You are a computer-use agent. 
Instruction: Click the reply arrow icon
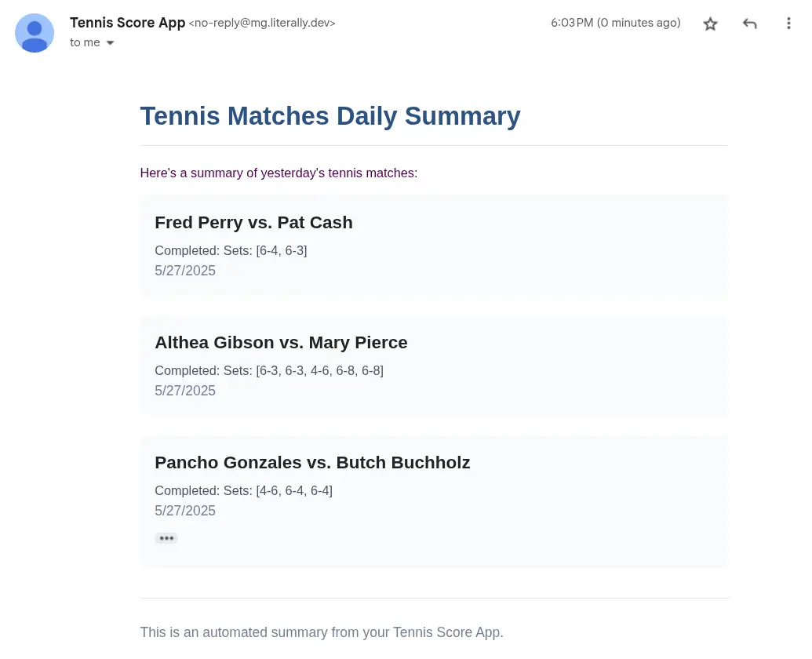(749, 24)
